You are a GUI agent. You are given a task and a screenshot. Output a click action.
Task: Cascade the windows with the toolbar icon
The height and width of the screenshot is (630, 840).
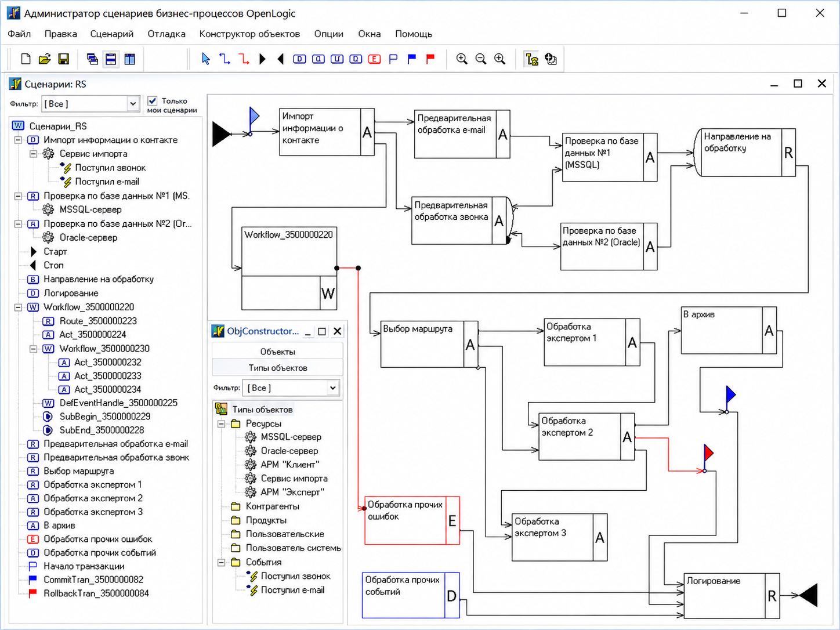(x=92, y=59)
